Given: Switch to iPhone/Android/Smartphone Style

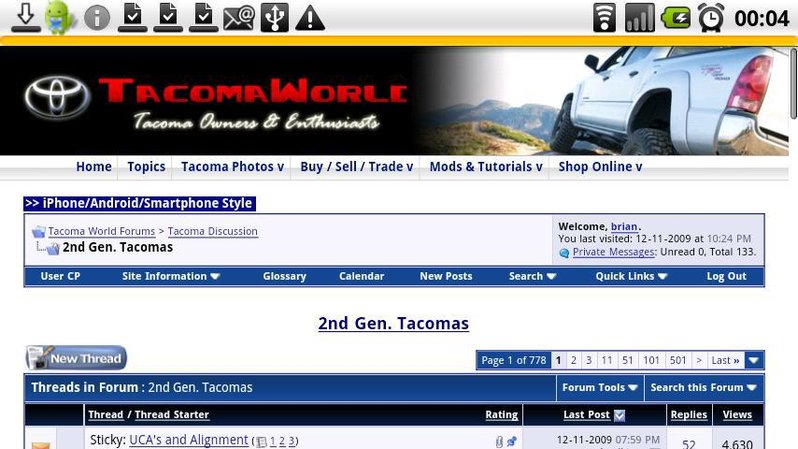Looking at the screenshot, I should (x=139, y=203).
